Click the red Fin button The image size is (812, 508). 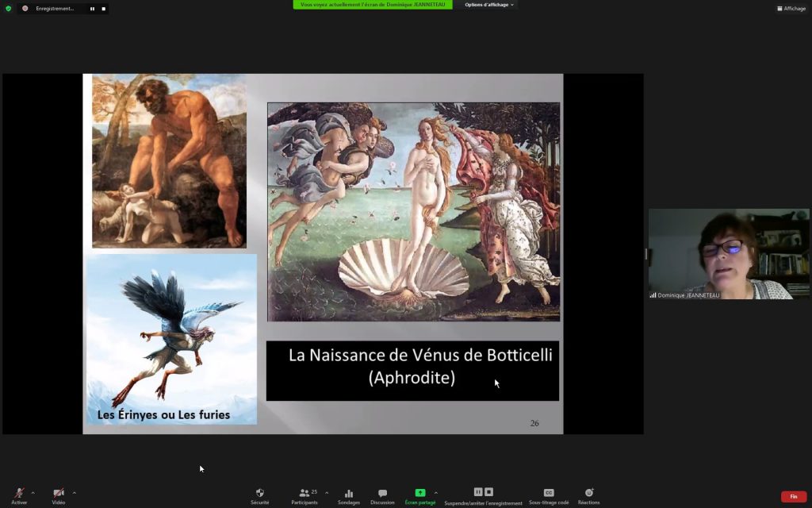[793, 497]
